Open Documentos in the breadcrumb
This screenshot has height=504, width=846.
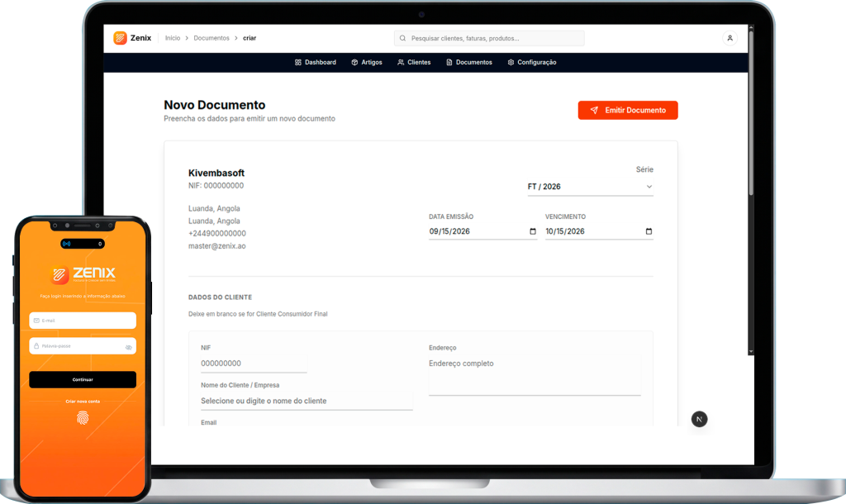[x=211, y=38]
